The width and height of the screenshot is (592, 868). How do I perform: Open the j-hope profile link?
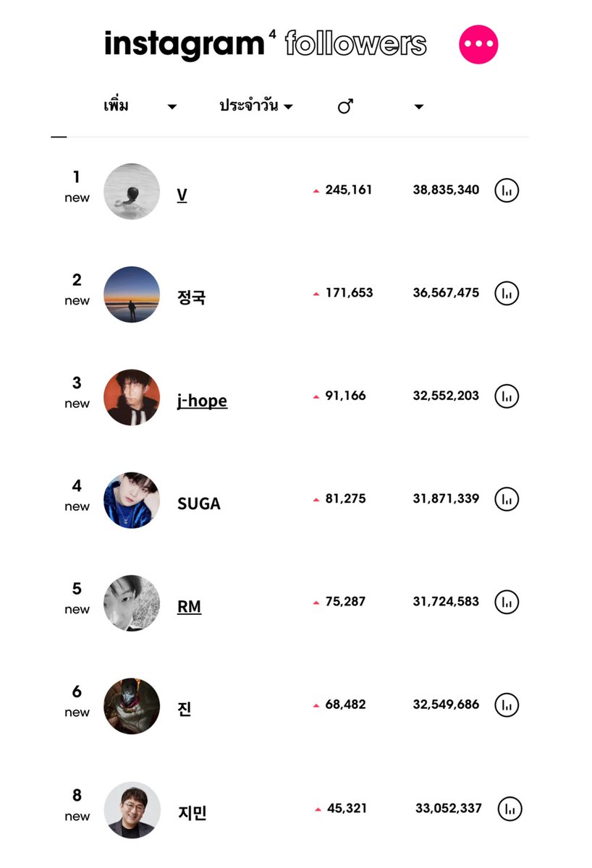tap(202, 401)
